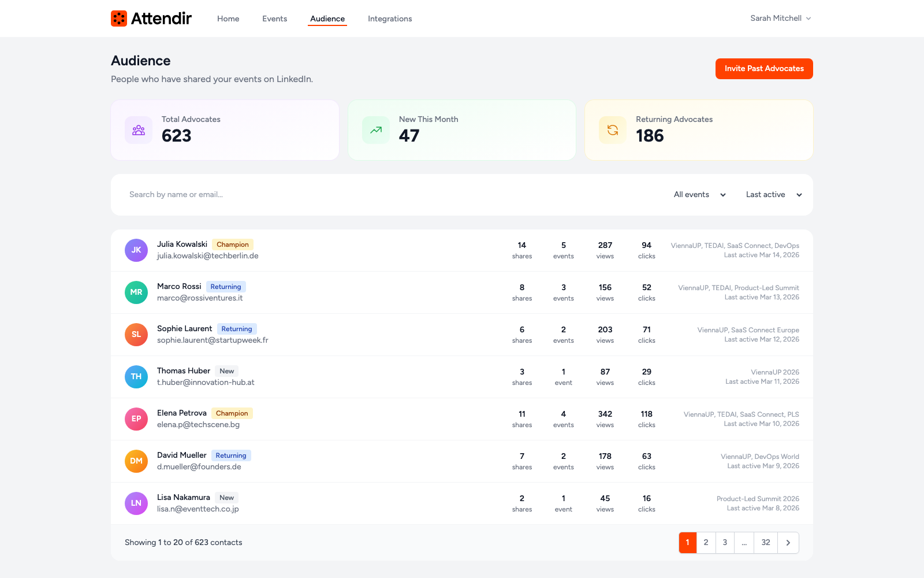The image size is (924, 578).
Task: Click Julia Kowalski's JK avatar
Action: [136, 250]
